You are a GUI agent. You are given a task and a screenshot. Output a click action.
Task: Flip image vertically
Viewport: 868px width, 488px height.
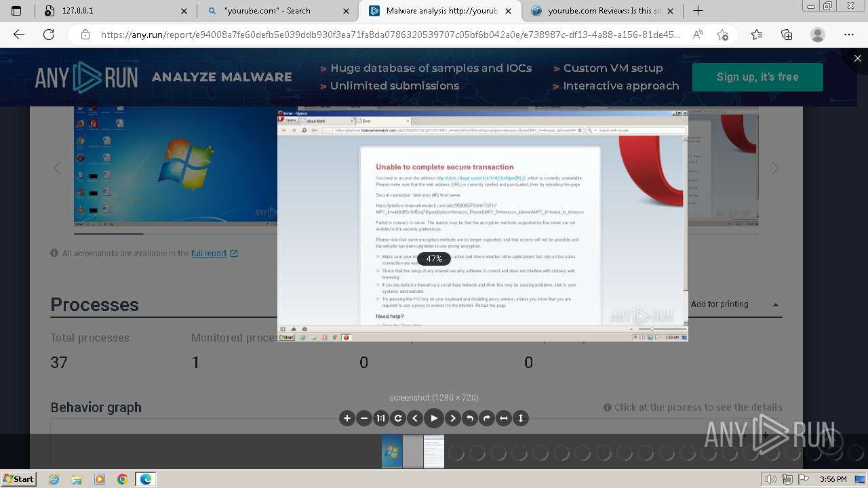click(x=521, y=418)
